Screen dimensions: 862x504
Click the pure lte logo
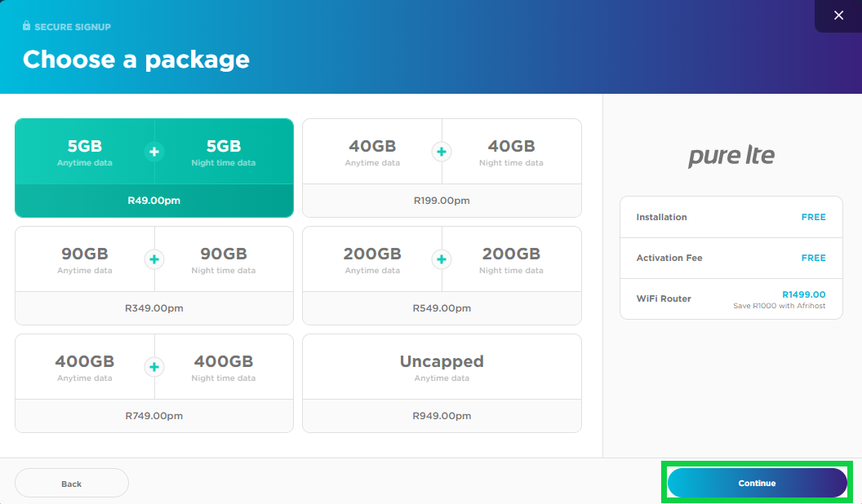[x=731, y=156]
